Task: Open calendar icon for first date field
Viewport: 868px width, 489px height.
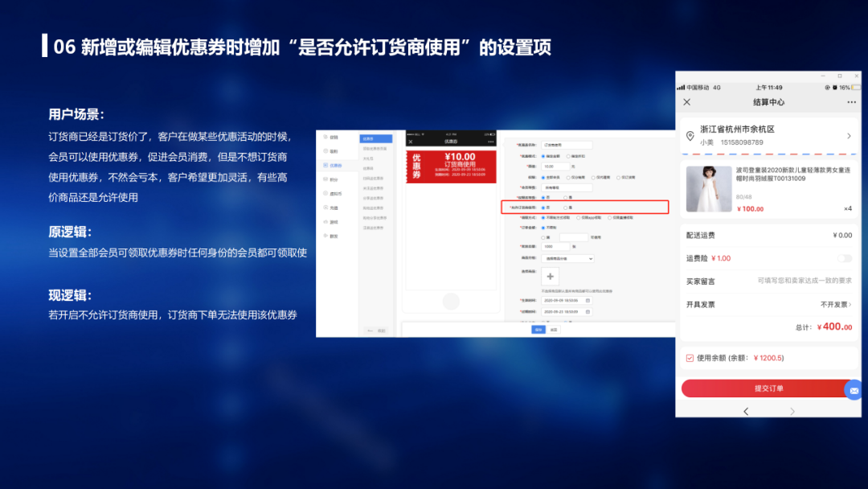Action: (588, 300)
